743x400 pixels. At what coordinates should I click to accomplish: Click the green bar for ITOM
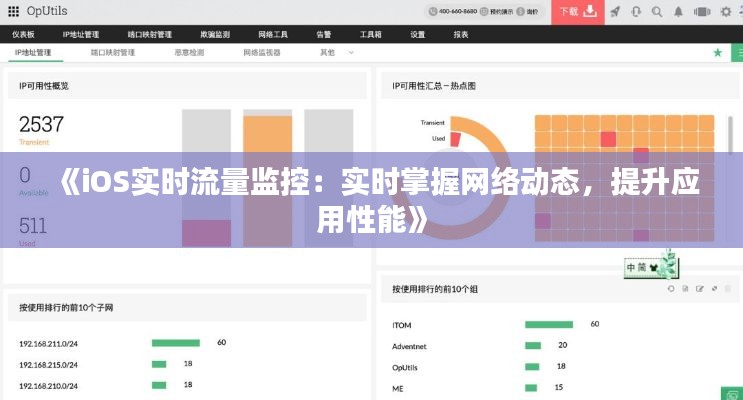549,325
